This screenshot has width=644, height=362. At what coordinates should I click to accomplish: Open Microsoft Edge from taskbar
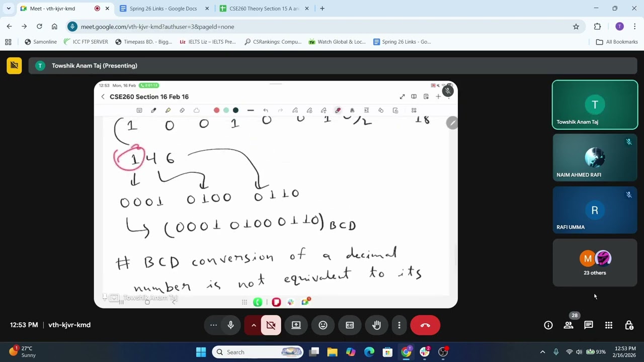[x=369, y=352]
